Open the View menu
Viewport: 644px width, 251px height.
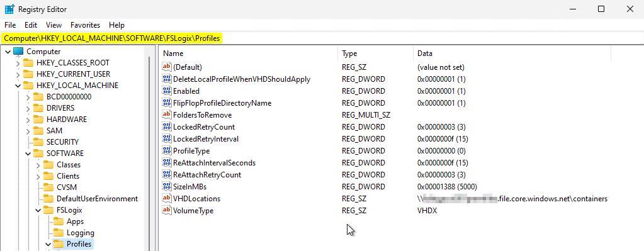pyautogui.click(x=54, y=25)
